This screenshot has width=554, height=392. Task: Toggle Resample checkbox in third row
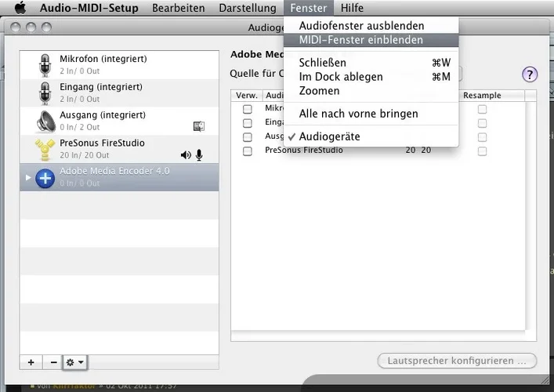[482, 137]
